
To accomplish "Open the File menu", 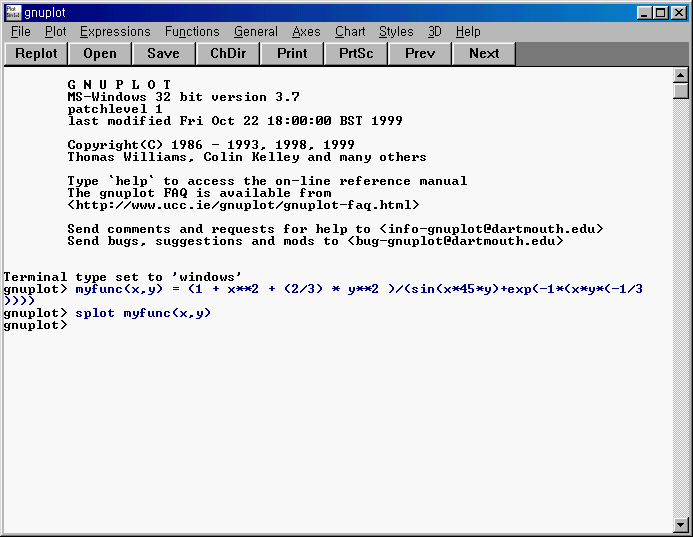I will (21, 32).
